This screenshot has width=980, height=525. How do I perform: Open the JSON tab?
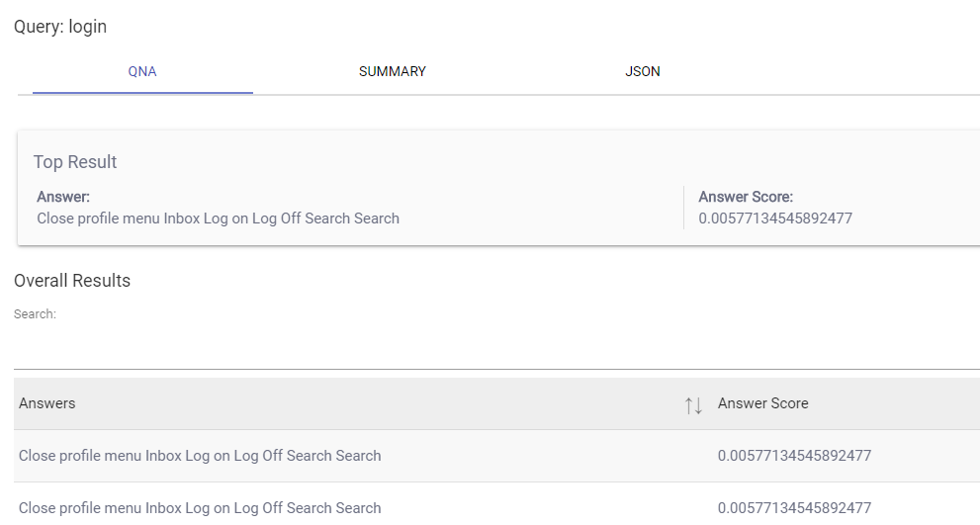pyautogui.click(x=643, y=72)
